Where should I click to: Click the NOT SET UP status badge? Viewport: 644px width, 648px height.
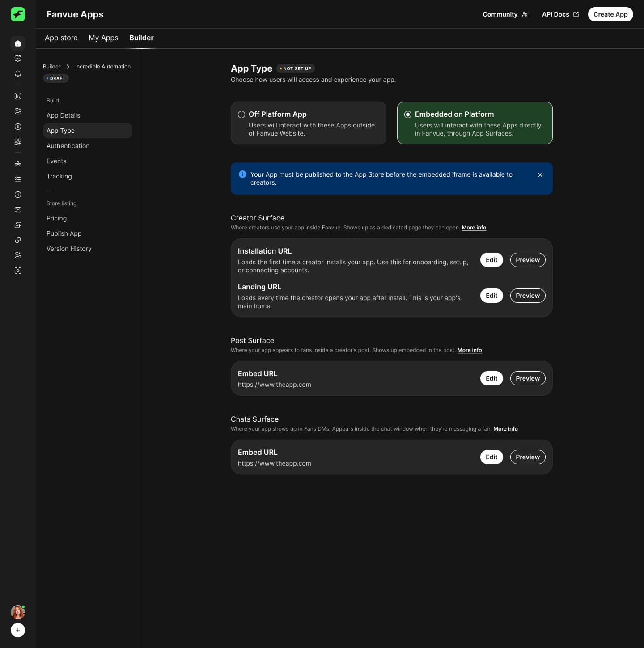[x=296, y=68]
